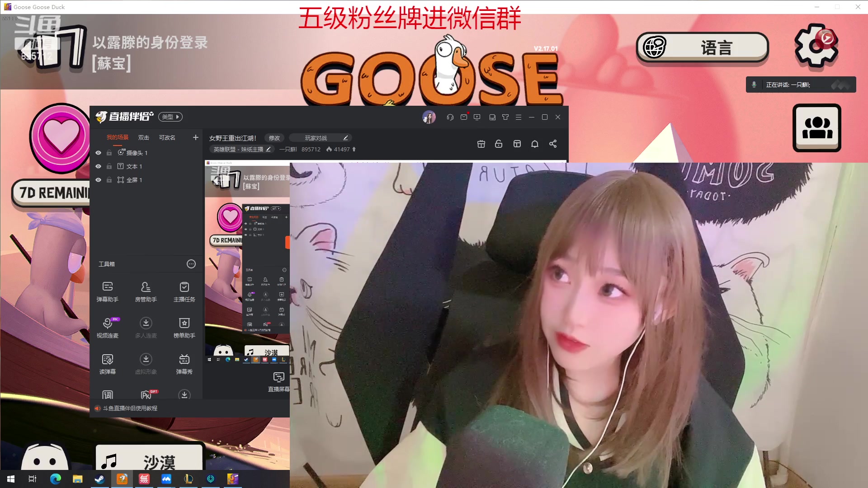
Task: Switch to the 我的场景 tab
Action: pos(117,137)
